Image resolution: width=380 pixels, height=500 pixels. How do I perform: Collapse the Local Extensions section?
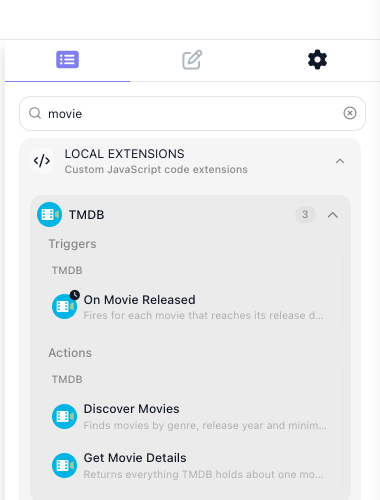pyautogui.click(x=340, y=161)
